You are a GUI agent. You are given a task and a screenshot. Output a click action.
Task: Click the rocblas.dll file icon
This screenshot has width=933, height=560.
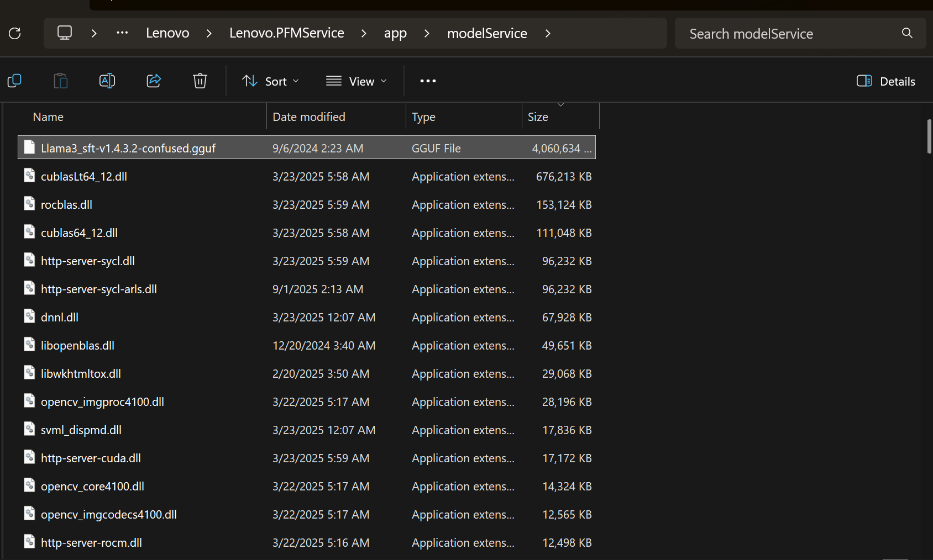click(29, 204)
